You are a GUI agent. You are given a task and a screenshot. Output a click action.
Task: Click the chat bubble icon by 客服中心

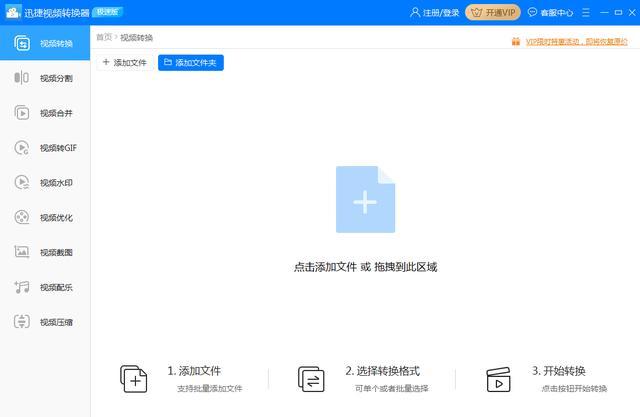point(532,12)
